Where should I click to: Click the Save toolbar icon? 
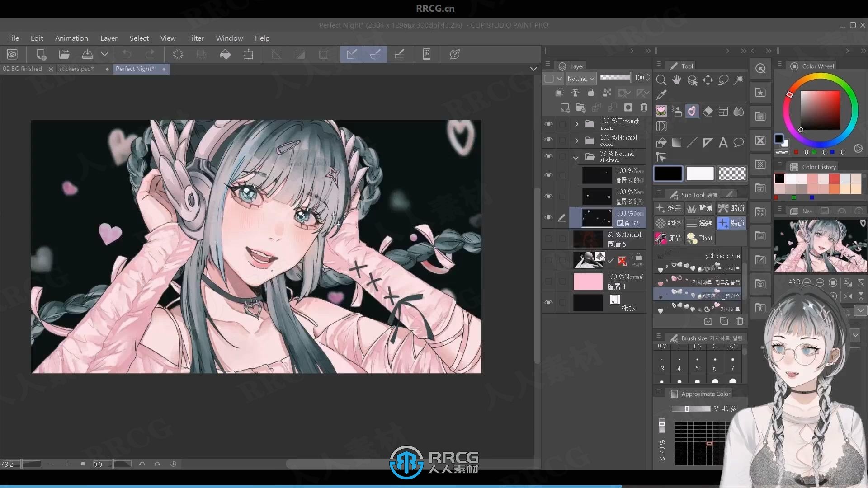[x=87, y=54]
